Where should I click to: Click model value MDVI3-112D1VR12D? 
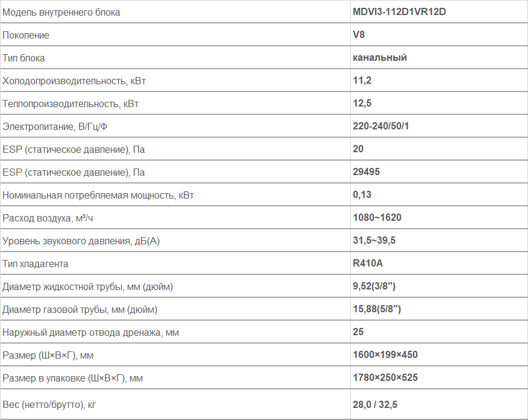click(399, 12)
